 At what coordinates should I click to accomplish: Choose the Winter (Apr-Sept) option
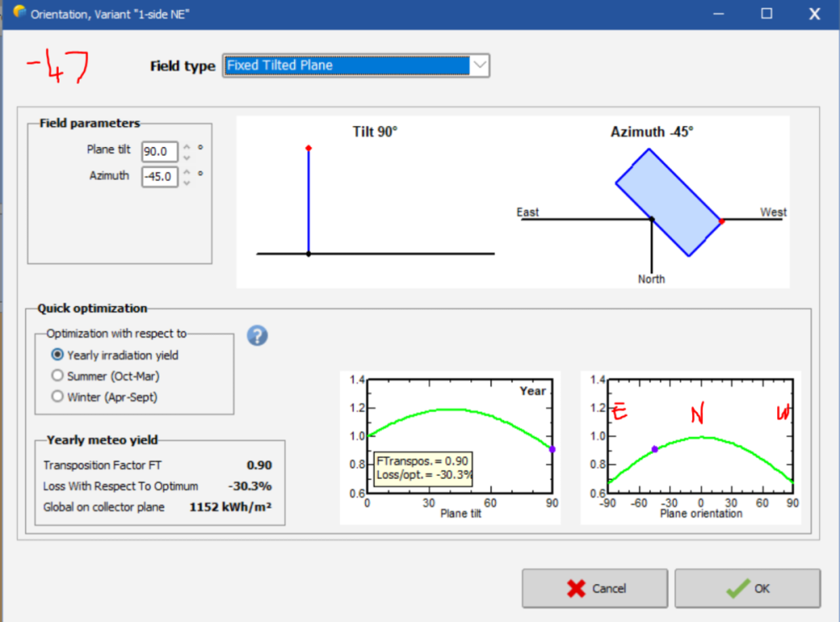click(x=58, y=396)
